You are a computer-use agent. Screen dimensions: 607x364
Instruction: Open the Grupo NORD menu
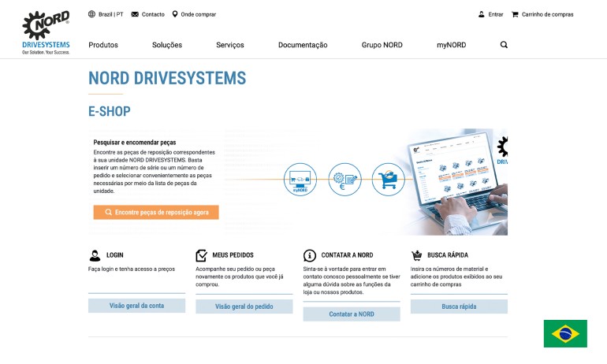pos(382,45)
